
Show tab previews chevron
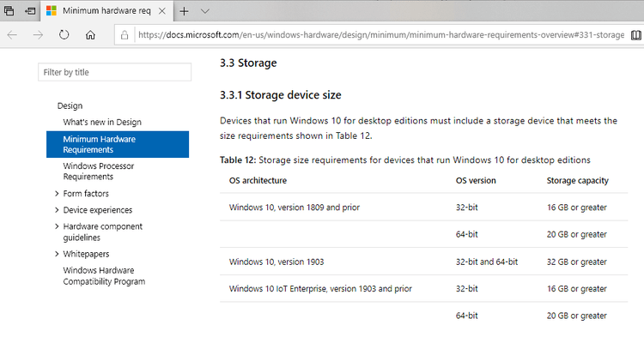pos(205,11)
